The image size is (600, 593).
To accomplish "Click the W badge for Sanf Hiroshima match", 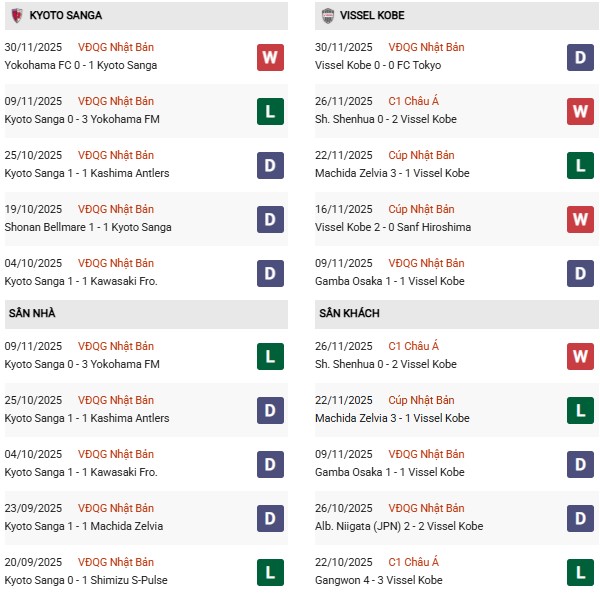I will point(581,219).
